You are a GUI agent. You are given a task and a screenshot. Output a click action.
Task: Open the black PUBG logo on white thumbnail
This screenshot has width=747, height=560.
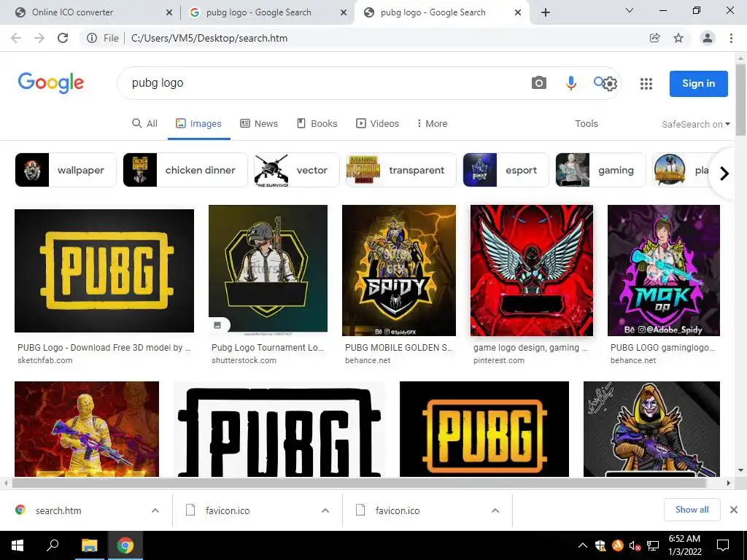(x=279, y=429)
